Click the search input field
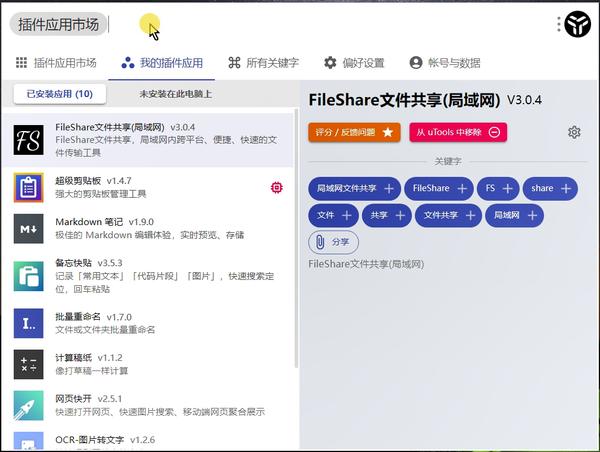Image resolution: width=600 pixels, height=452 pixels. [x=329, y=24]
